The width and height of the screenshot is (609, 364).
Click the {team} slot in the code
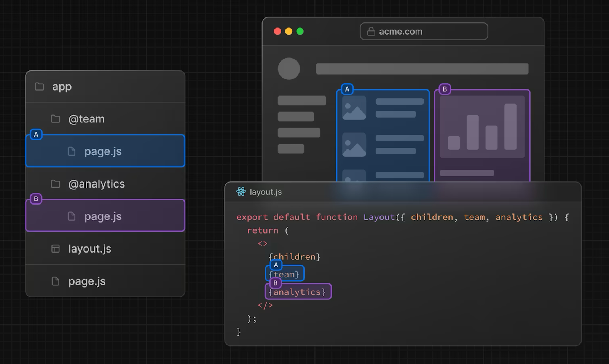click(x=284, y=274)
